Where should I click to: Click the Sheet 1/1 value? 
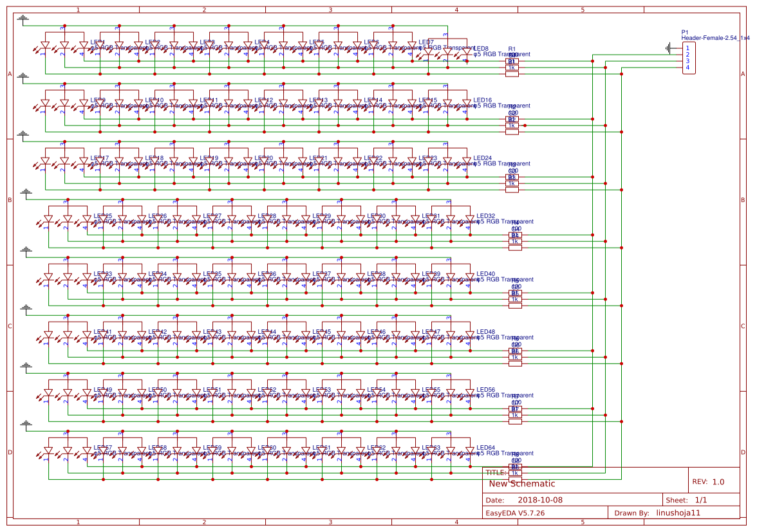(x=701, y=500)
